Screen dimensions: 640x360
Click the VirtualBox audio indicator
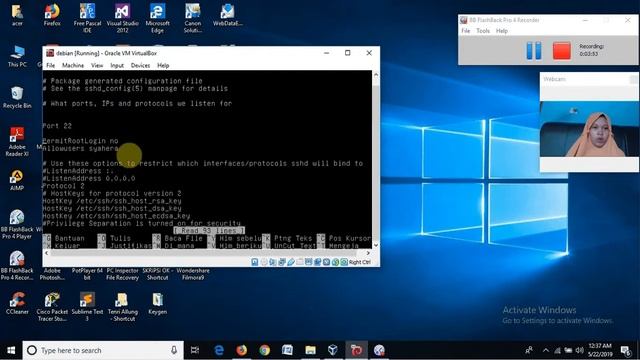(273, 262)
